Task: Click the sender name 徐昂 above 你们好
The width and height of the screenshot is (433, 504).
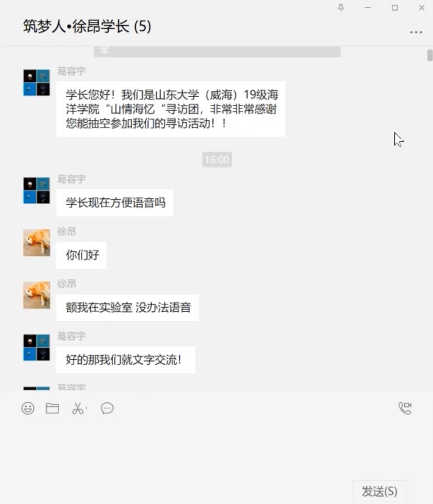Action: pyautogui.click(x=66, y=231)
